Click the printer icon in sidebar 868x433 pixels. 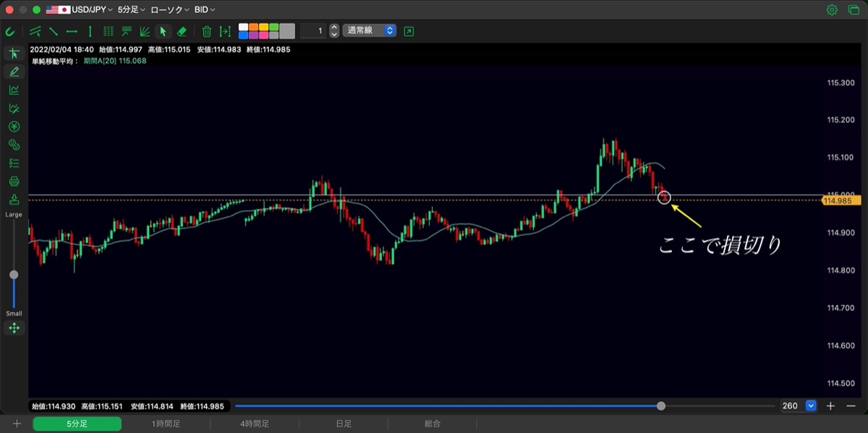[14, 181]
